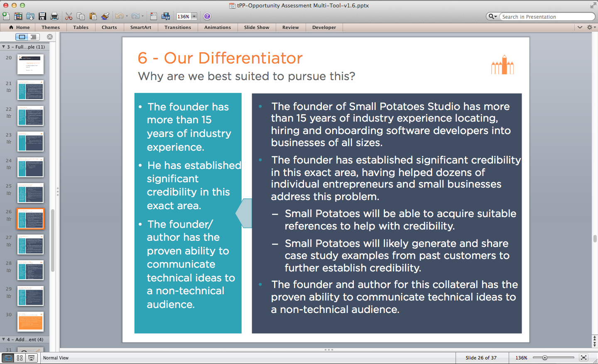Select slide 22 thumbnail
Screen dimensions: 598x364
pyautogui.click(x=30, y=116)
